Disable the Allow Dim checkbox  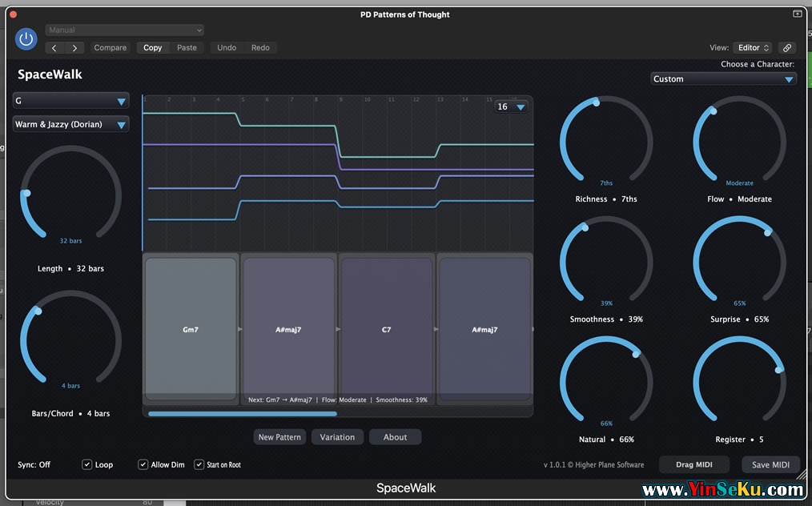click(x=143, y=464)
